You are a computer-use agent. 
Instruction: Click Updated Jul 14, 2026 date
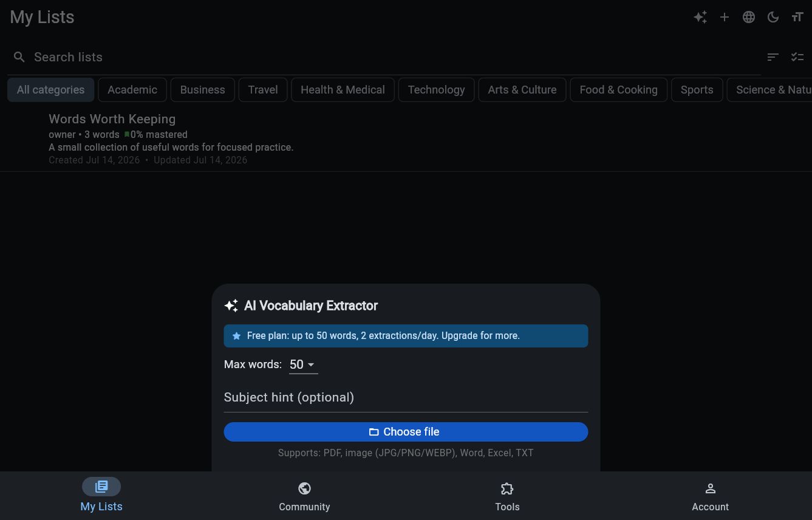[x=200, y=160]
